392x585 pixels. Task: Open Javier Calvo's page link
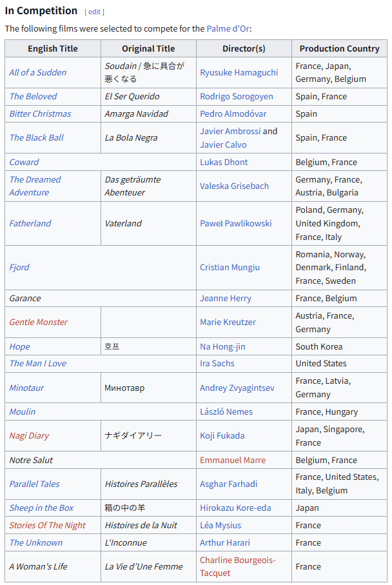click(223, 144)
